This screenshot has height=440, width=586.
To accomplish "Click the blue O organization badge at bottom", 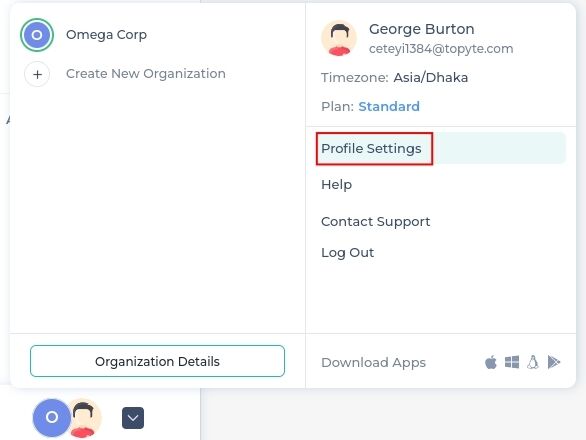I will 52,417.
